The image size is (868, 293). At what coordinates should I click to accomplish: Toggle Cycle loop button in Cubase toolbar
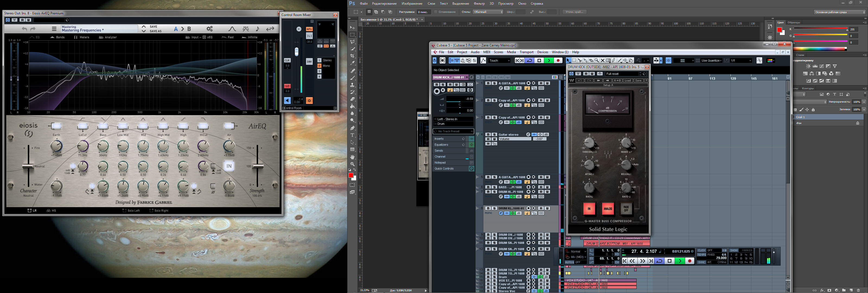tap(529, 60)
